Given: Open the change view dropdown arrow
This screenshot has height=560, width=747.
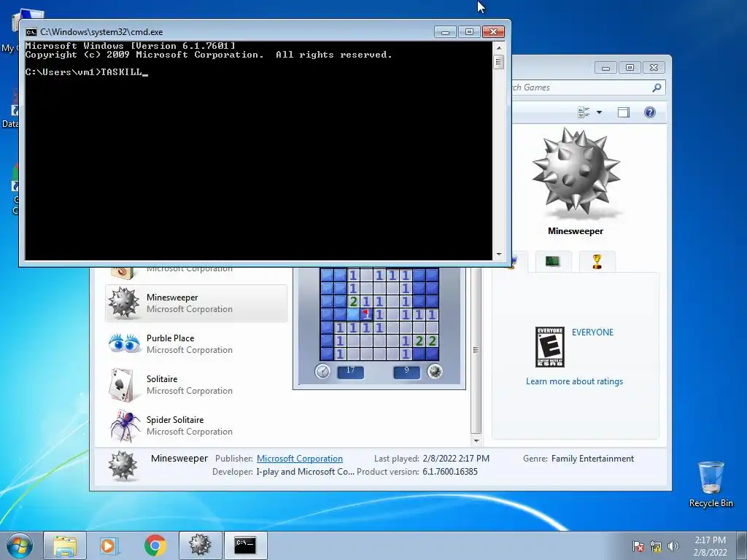Looking at the screenshot, I should (600, 112).
